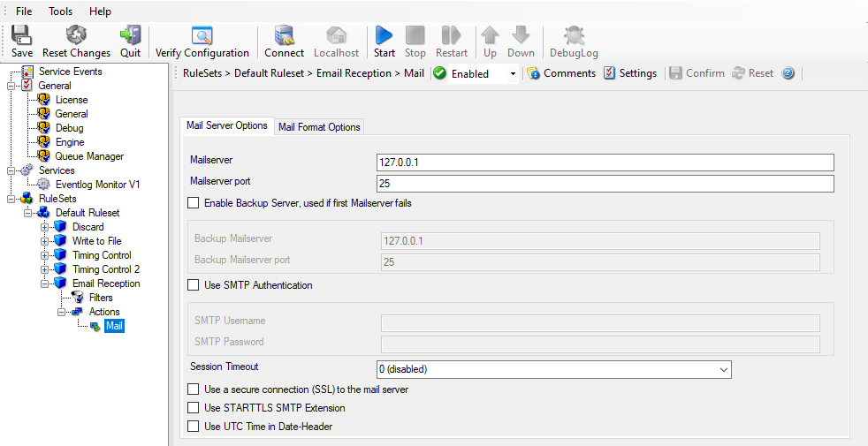The height and width of the screenshot is (446, 868).
Task: Click the Quit toolbar icon
Action: 130,35
